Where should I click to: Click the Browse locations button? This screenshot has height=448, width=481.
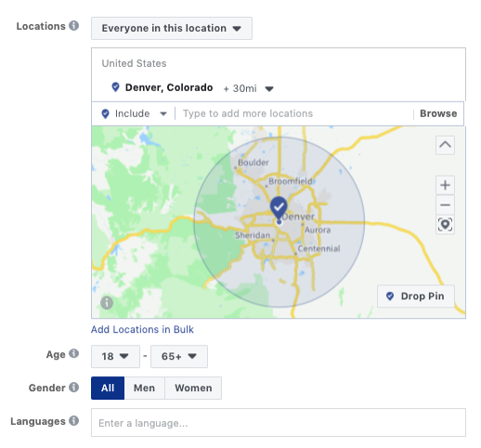pos(438,113)
